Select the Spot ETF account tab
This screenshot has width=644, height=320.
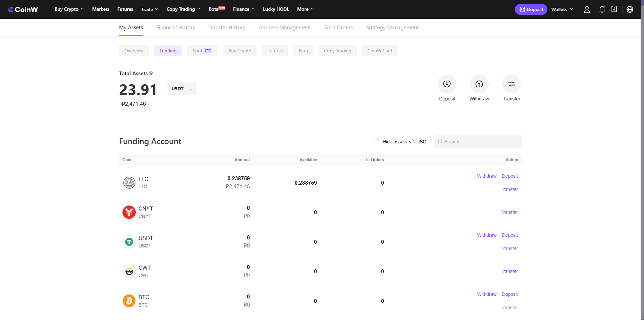point(202,51)
